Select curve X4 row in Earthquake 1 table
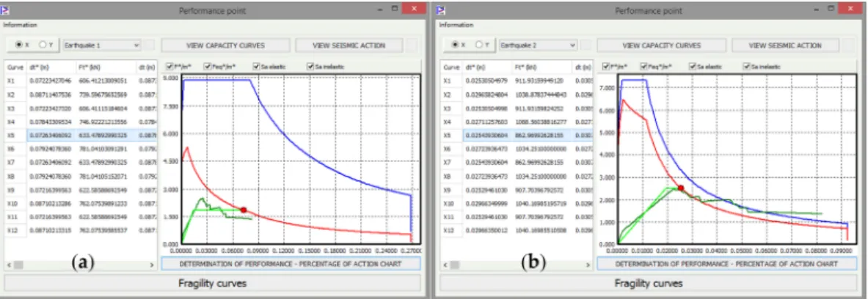The height and width of the screenshot is (299, 868). tap(81, 122)
